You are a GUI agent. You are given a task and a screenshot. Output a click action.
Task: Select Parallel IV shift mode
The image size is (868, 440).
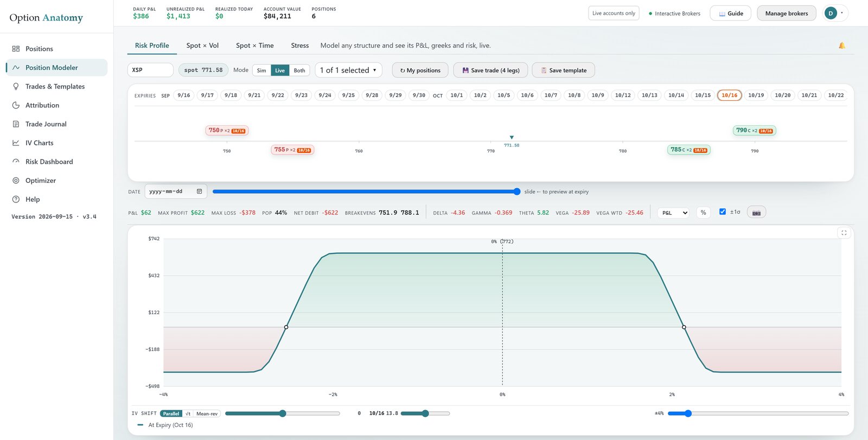pyautogui.click(x=171, y=414)
